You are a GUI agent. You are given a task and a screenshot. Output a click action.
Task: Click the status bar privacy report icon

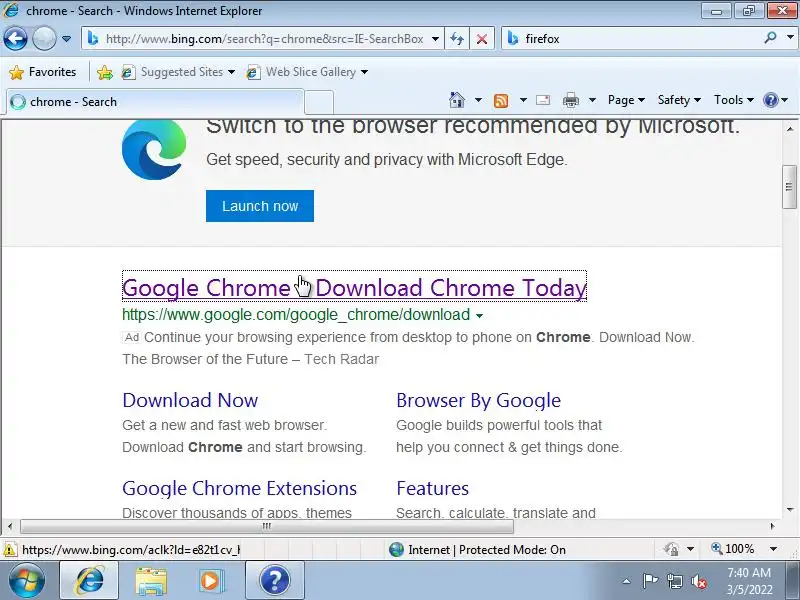click(671, 549)
